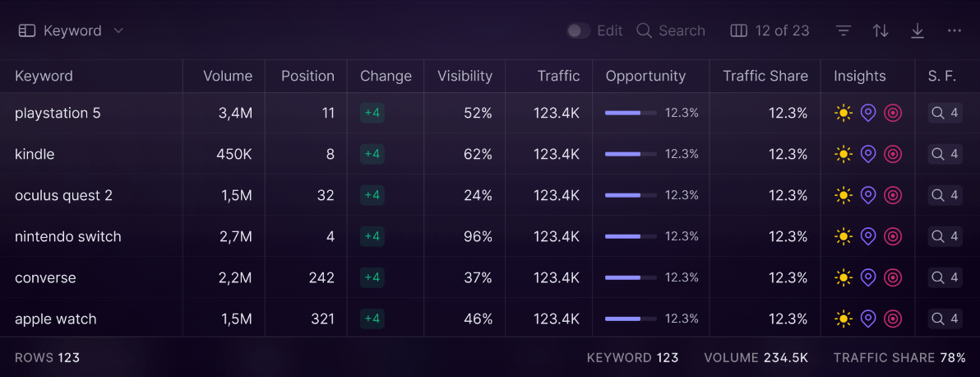The height and width of the screenshot is (377, 980).
Task: Click the sun icon for apple watch
Action: [844, 319]
